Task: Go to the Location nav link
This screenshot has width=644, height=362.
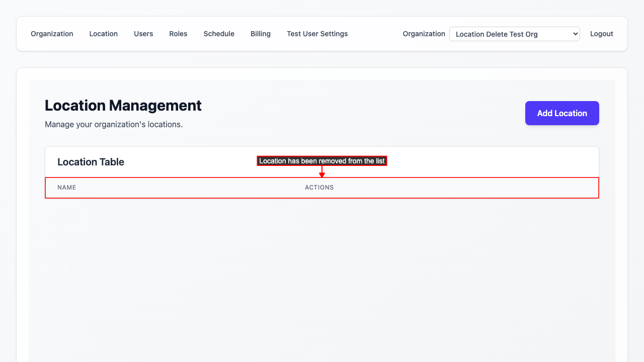Action: [103, 34]
